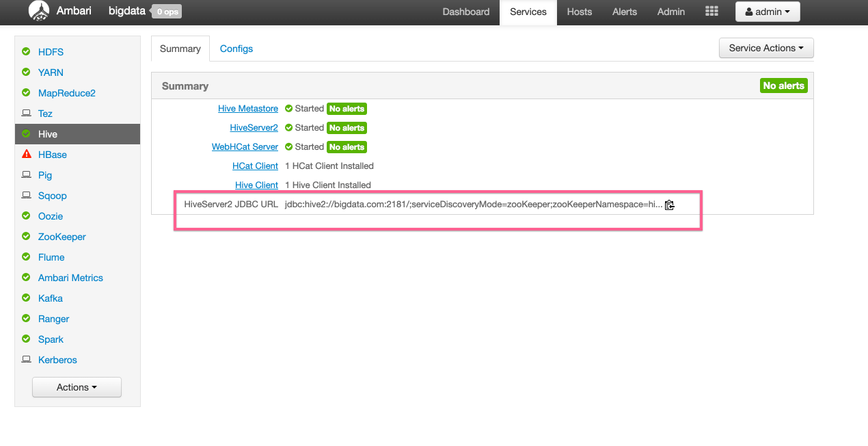Click the green status icon next to HDFS
868x446 pixels.
26,52
